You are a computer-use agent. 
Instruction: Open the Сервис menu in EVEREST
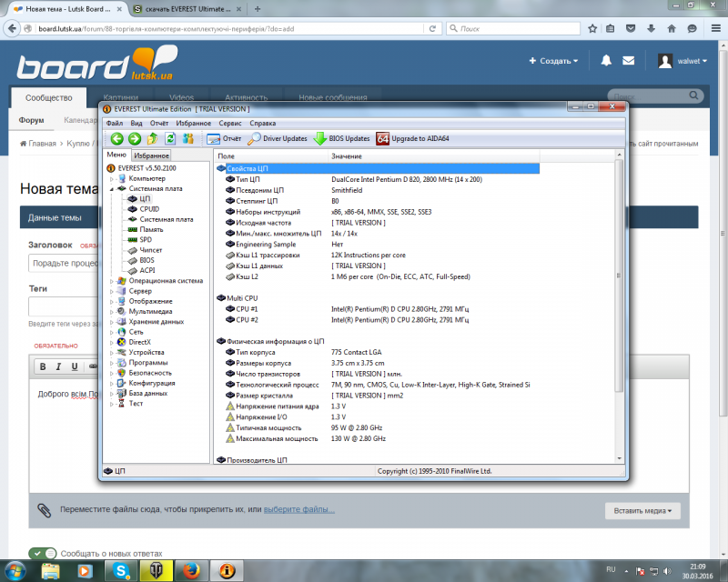tap(230, 123)
